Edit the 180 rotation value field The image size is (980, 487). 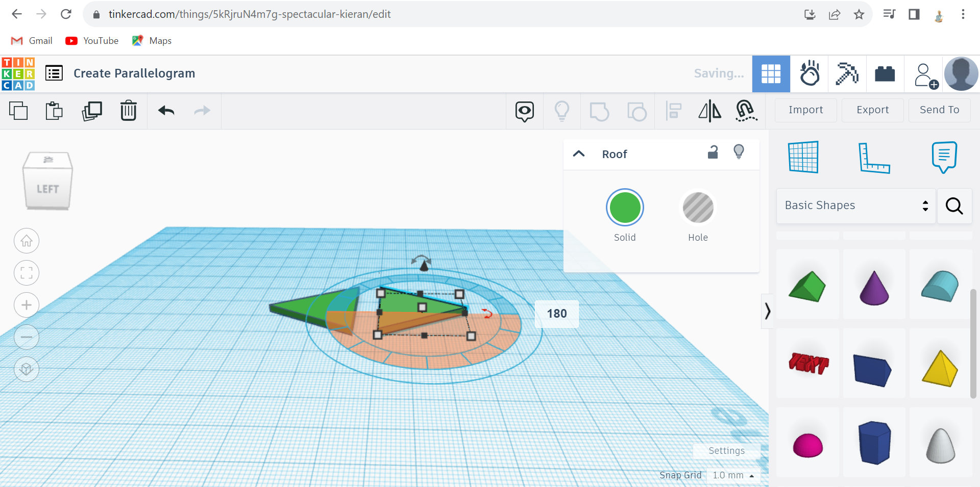click(x=556, y=314)
